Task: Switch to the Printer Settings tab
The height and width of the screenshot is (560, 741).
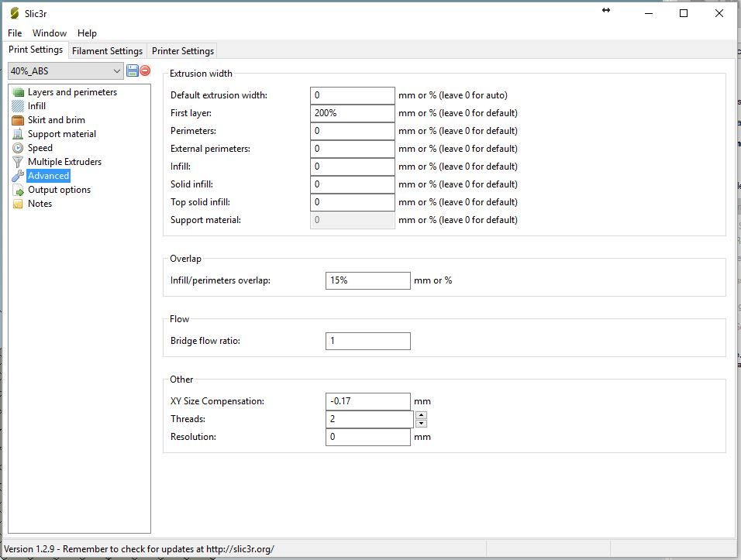Action: click(x=183, y=51)
